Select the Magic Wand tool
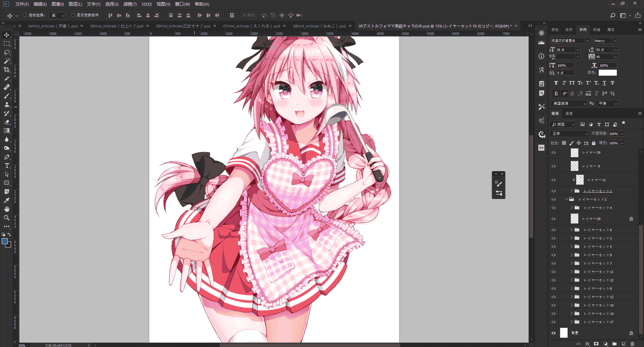The height and width of the screenshot is (347, 644). (7, 61)
